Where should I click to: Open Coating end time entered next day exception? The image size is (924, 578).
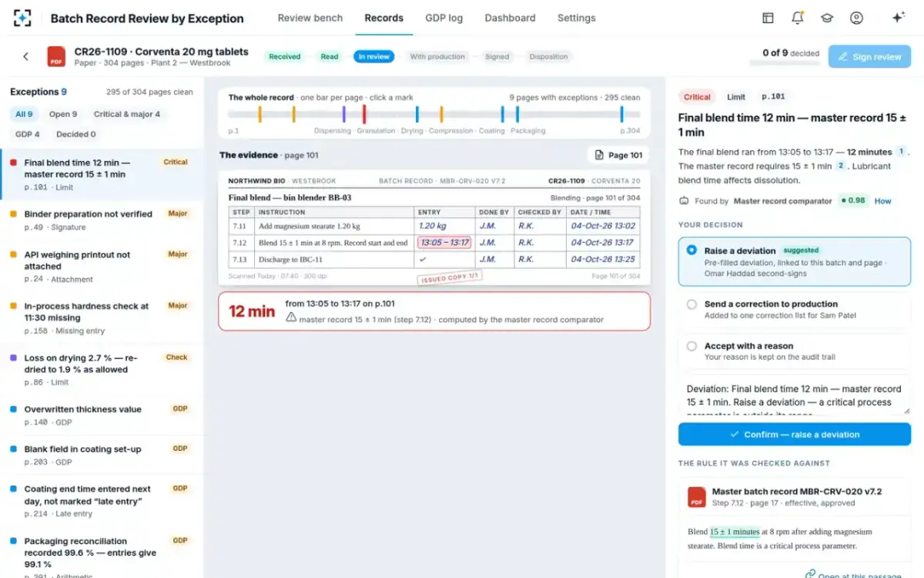(102, 501)
